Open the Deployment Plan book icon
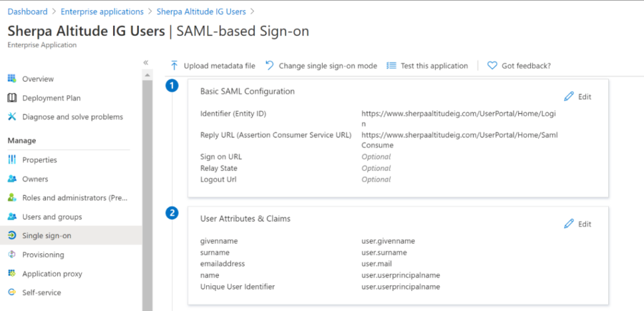Screen dimensions: 644x311 click(12, 98)
